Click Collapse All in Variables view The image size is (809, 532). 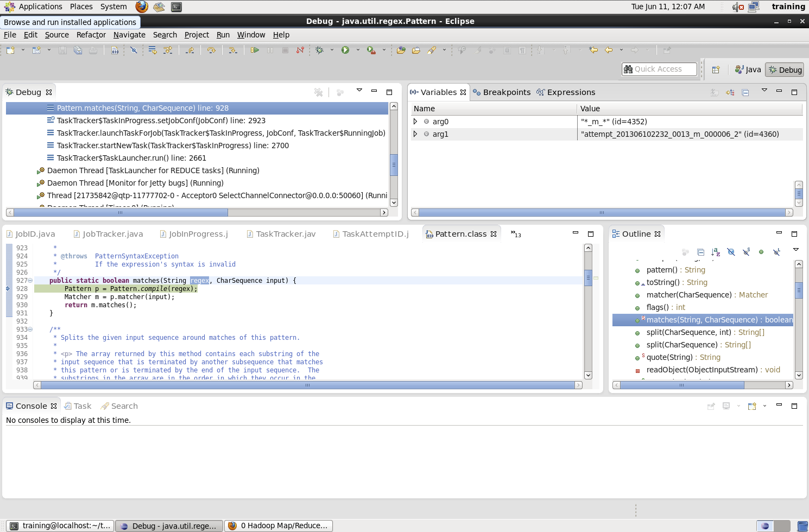745,92
